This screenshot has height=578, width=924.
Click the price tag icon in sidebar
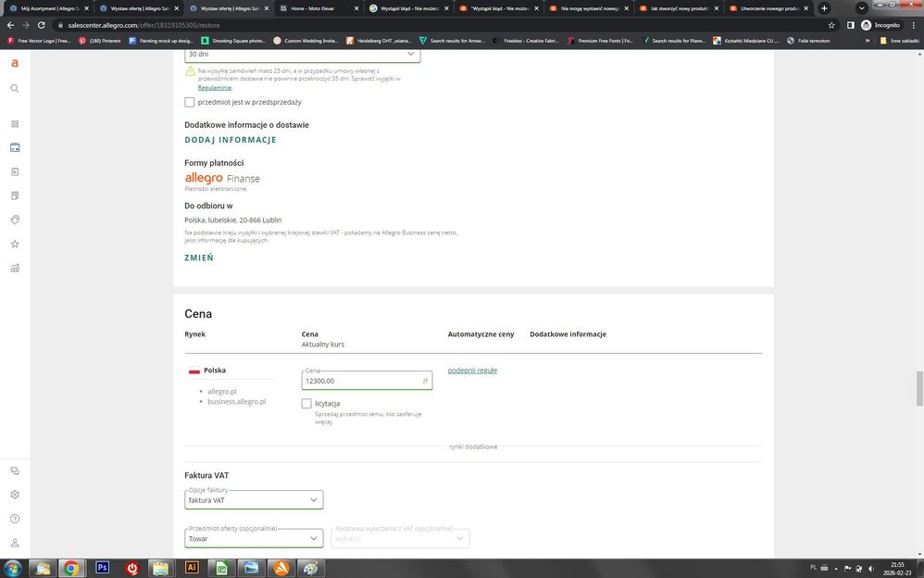click(x=14, y=220)
